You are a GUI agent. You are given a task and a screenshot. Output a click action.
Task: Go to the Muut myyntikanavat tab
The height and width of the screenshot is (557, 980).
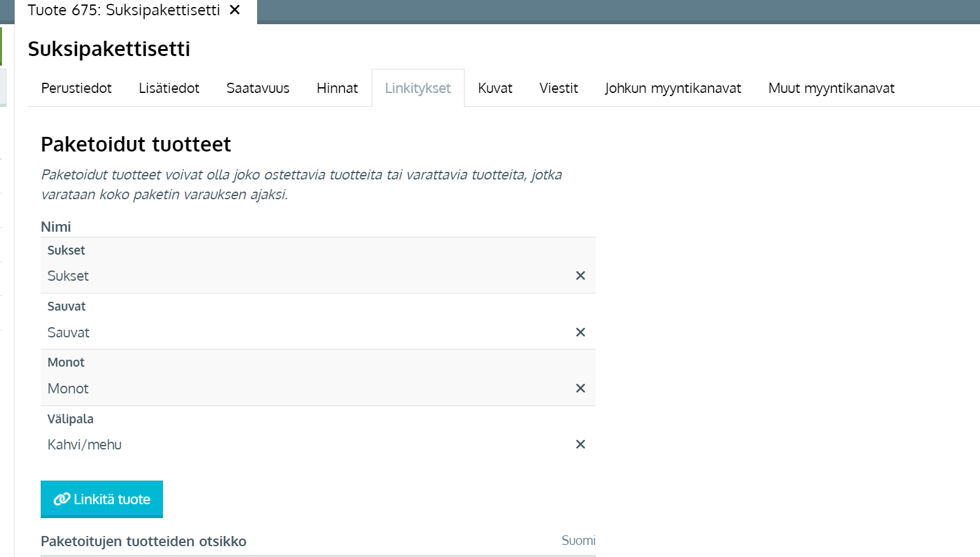point(831,88)
